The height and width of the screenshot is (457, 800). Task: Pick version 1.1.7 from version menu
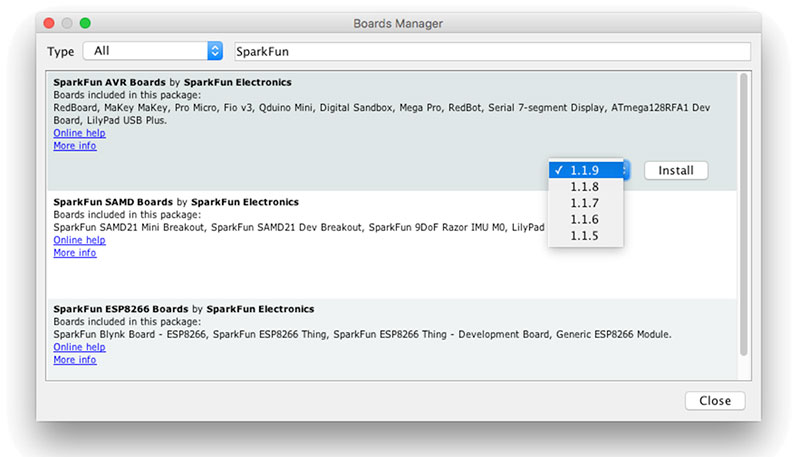click(585, 203)
